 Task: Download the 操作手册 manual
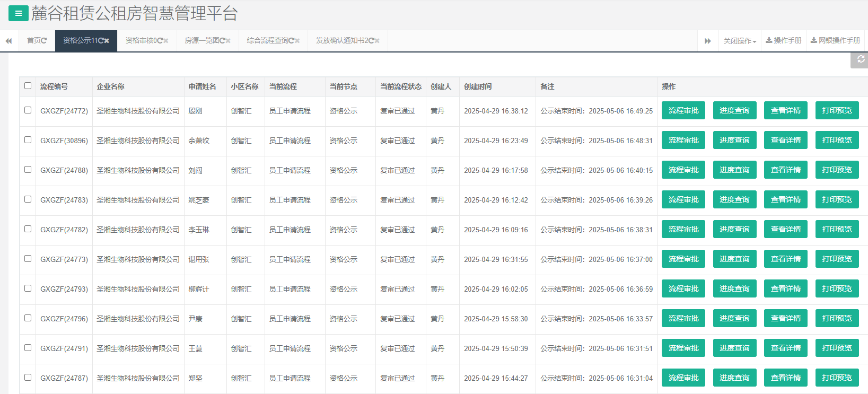click(784, 41)
